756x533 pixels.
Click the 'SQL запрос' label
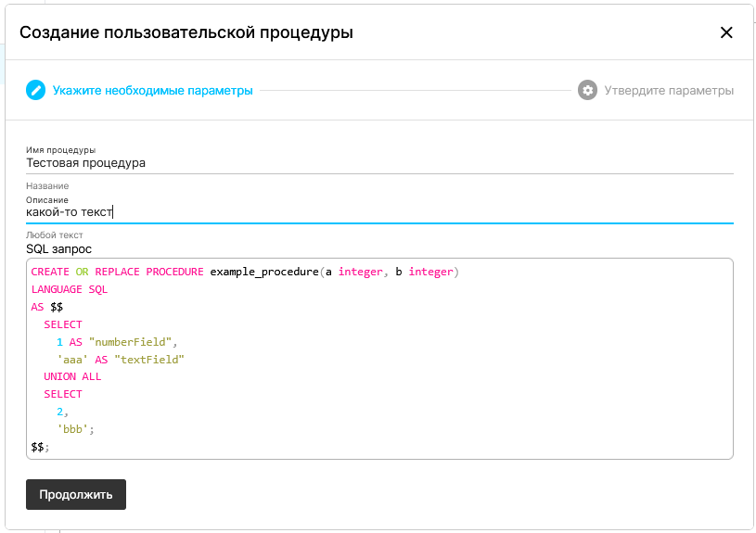pyautogui.click(x=58, y=249)
